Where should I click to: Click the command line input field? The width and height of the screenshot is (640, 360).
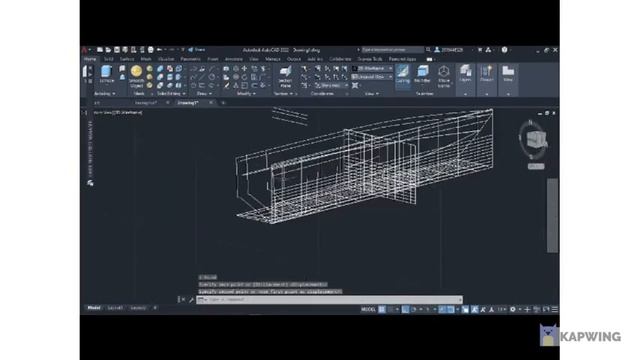pyautogui.click(x=329, y=300)
